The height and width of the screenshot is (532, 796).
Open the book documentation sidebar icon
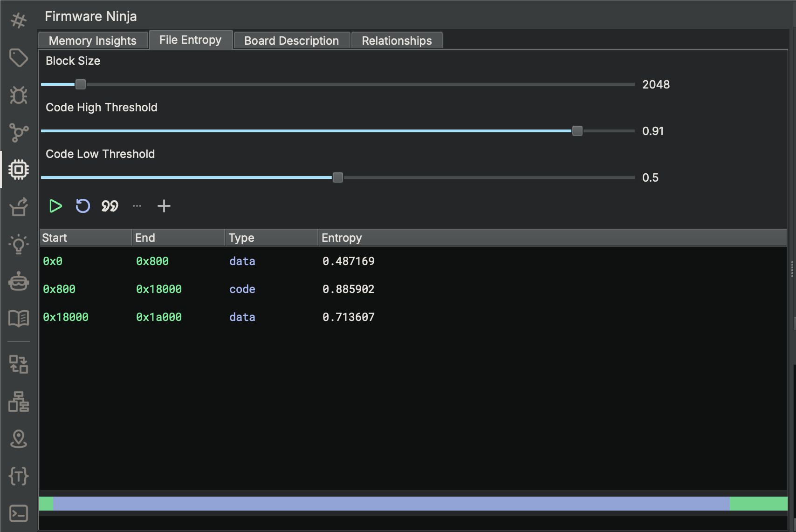click(x=19, y=319)
